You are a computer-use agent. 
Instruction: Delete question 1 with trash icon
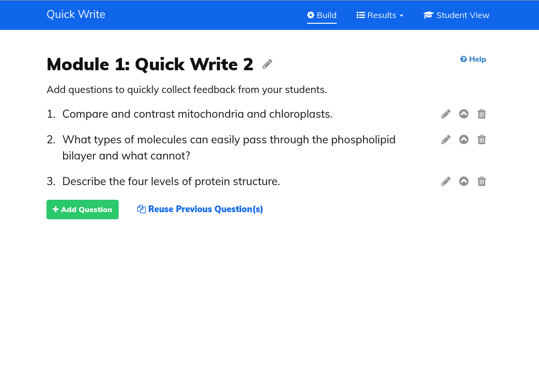click(482, 114)
